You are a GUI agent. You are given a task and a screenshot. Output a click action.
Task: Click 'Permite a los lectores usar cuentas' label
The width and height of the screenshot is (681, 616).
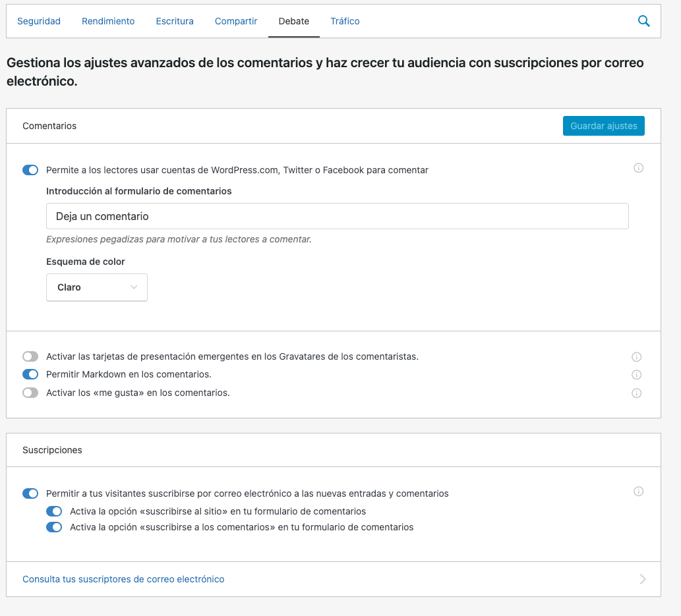pos(237,170)
